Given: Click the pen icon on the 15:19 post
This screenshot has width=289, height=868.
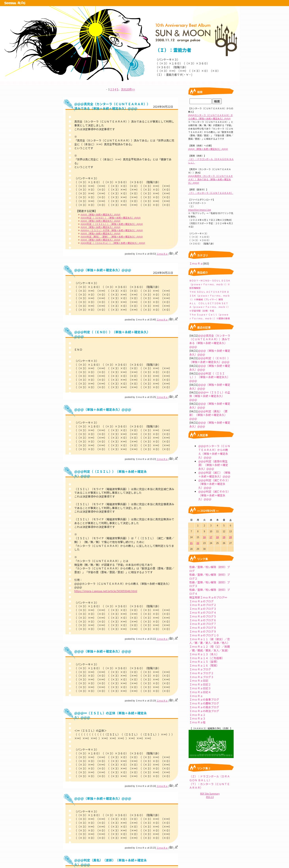Looking at the screenshot, I should (x=176, y=700).
